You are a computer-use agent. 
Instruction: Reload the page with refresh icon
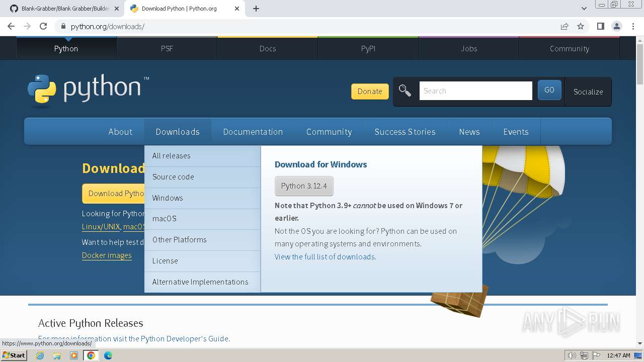[43, 26]
